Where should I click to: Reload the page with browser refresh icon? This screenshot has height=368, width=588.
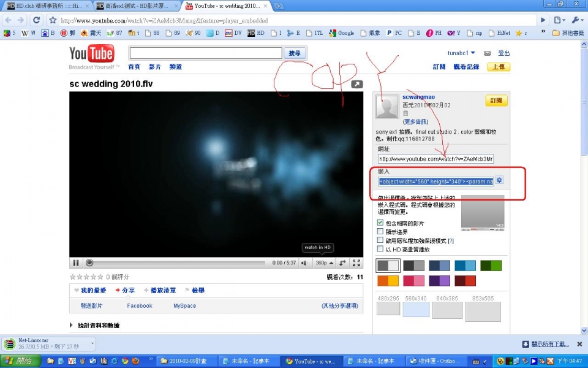pos(36,20)
